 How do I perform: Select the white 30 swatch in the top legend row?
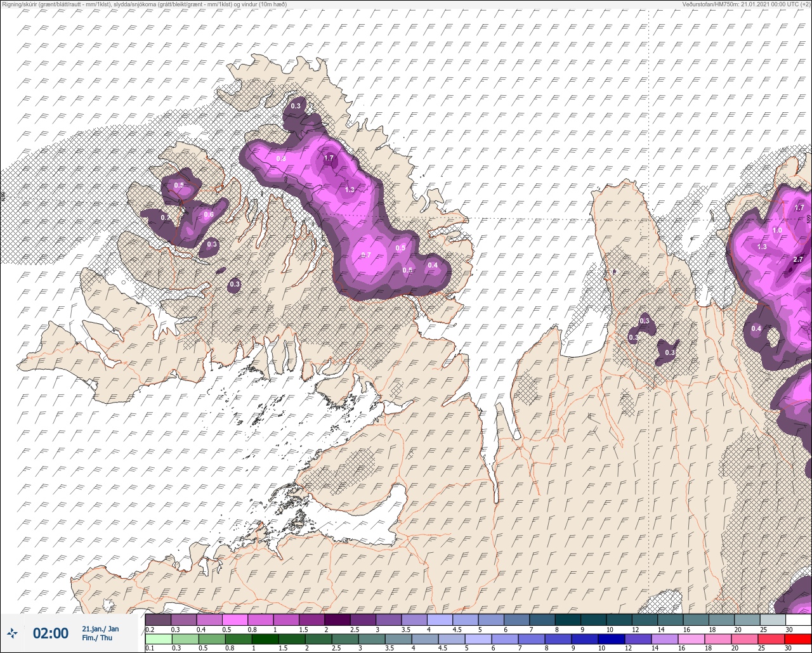798,619
